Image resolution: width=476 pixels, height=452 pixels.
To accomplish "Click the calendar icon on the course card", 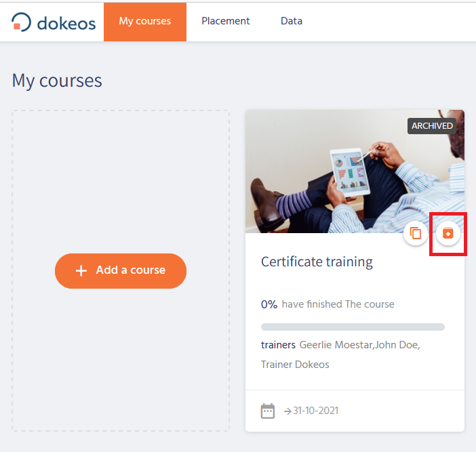I will click(x=268, y=411).
